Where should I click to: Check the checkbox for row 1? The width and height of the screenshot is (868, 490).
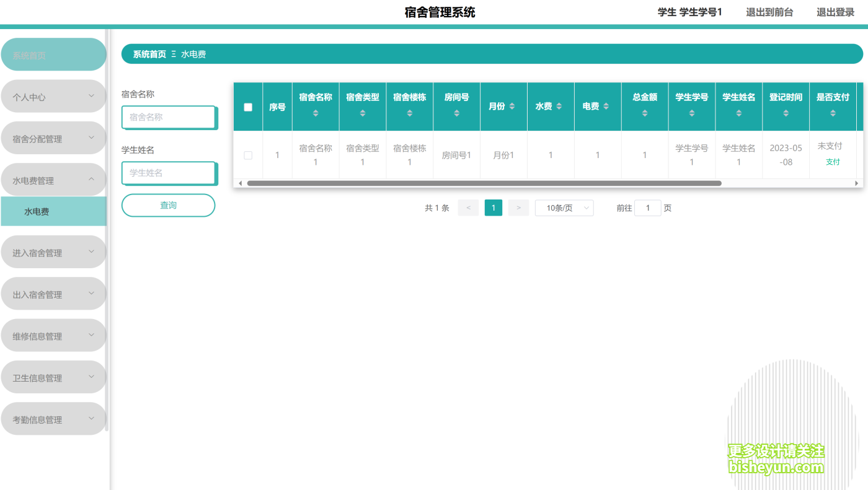(x=247, y=155)
